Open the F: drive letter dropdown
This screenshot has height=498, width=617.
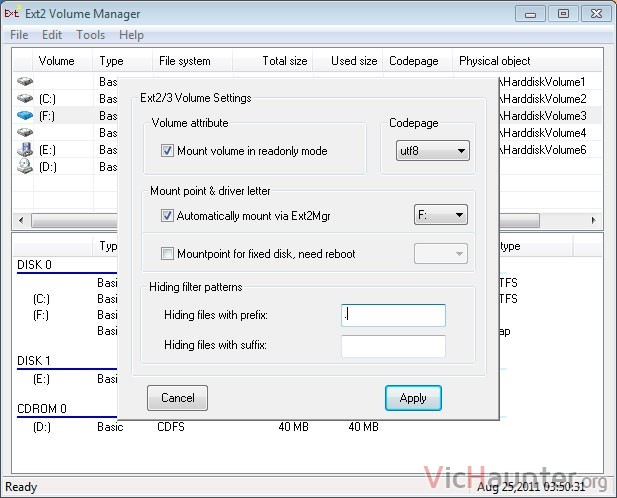[x=441, y=215]
